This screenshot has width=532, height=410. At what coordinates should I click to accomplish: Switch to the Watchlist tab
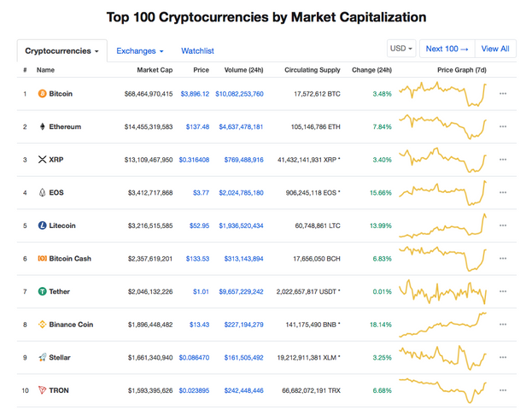point(197,51)
